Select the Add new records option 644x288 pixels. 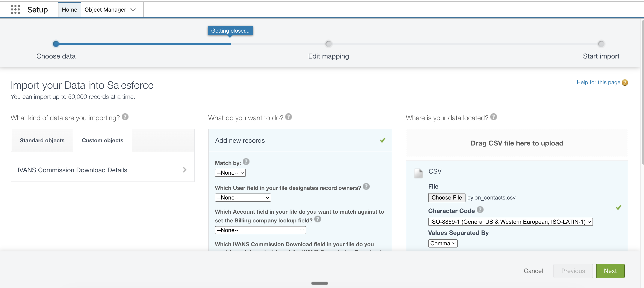[300, 140]
